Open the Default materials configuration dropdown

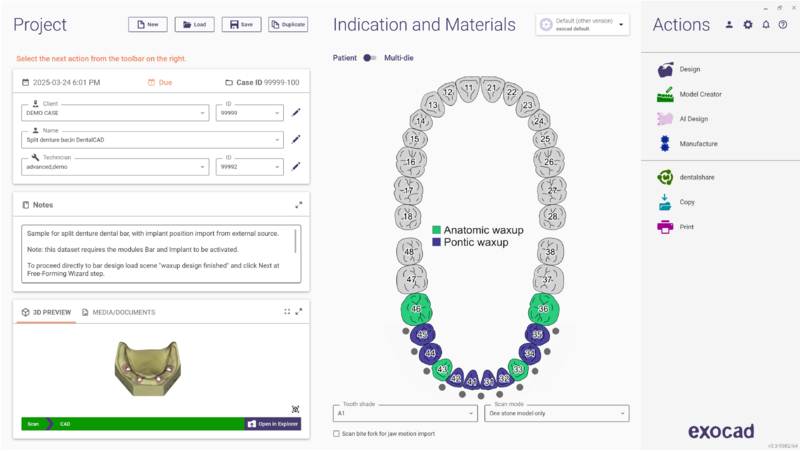(582, 24)
